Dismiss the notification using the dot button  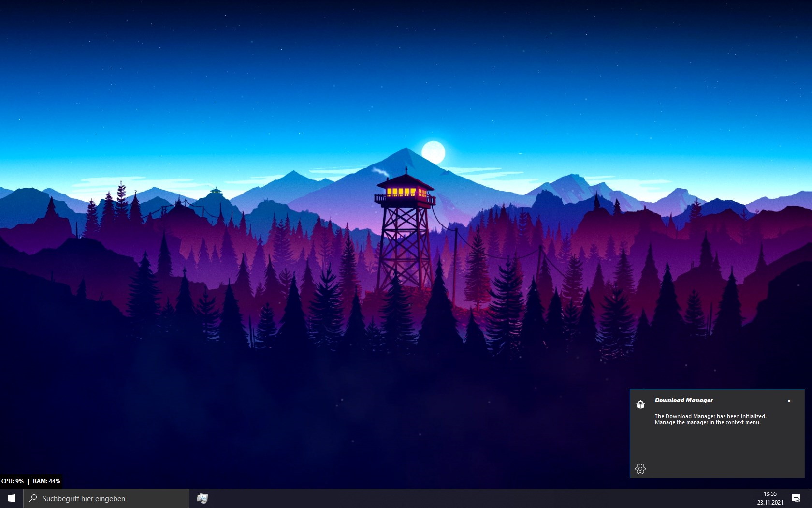789,401
